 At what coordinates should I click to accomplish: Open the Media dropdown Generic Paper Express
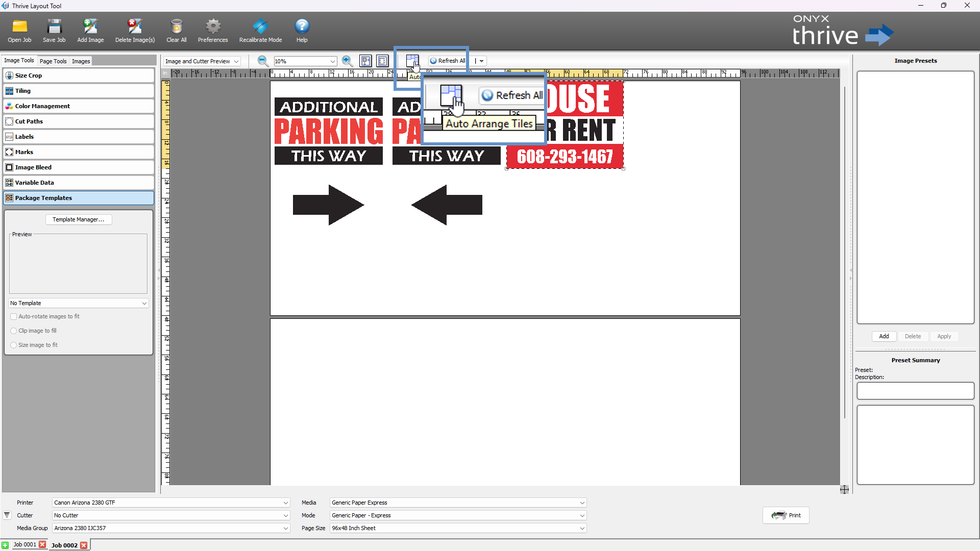[458, 503]
